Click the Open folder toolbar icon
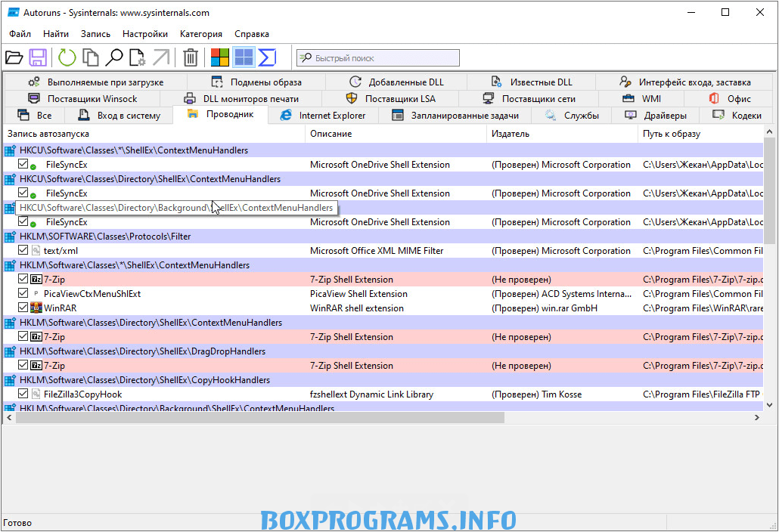 (14, 57)
